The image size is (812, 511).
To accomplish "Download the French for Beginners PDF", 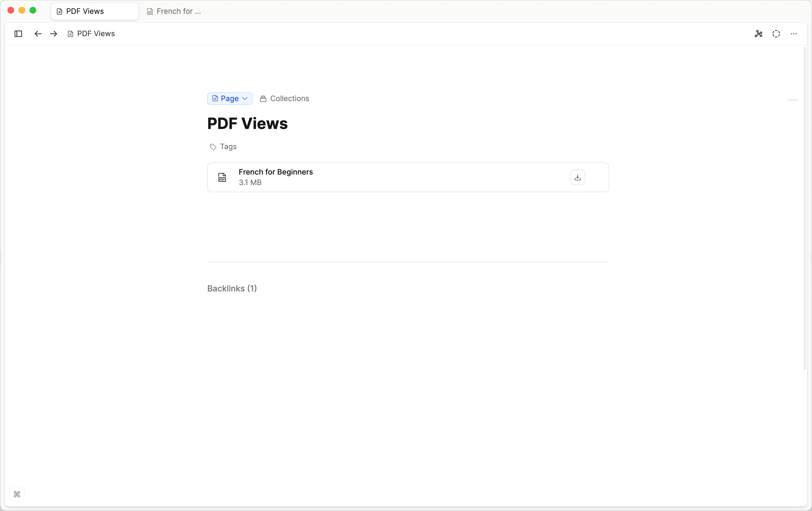I will [577, 177].
